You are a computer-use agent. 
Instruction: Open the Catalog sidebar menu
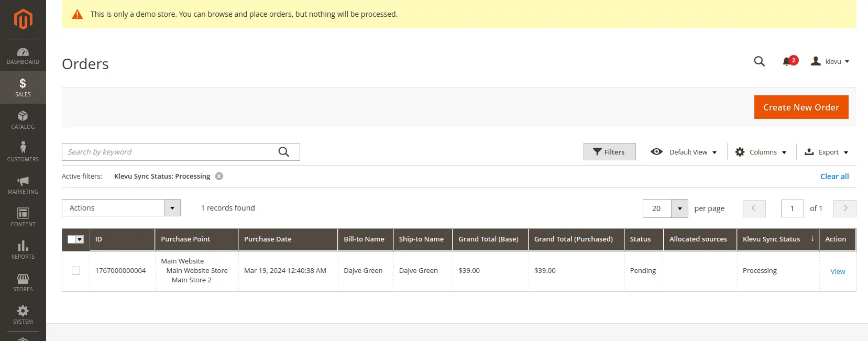pos(23,120)
